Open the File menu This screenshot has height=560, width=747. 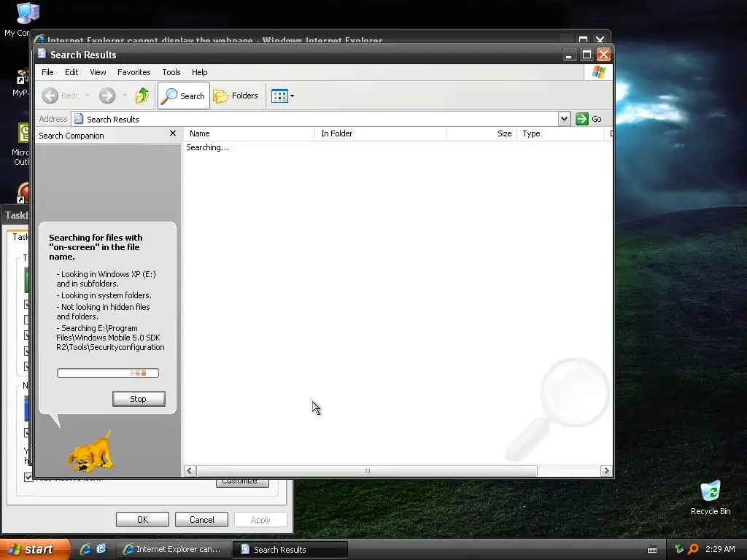[47, 72]
